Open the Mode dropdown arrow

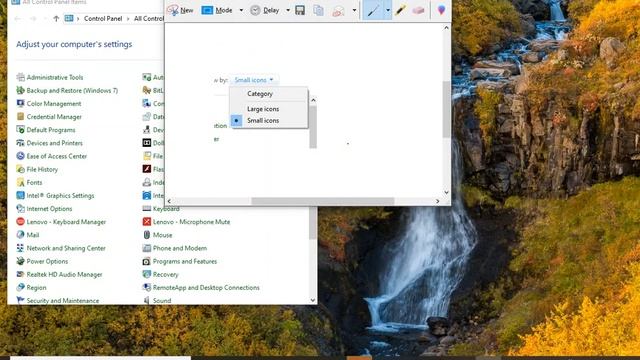pyautogui.click(x=241, y=10)
